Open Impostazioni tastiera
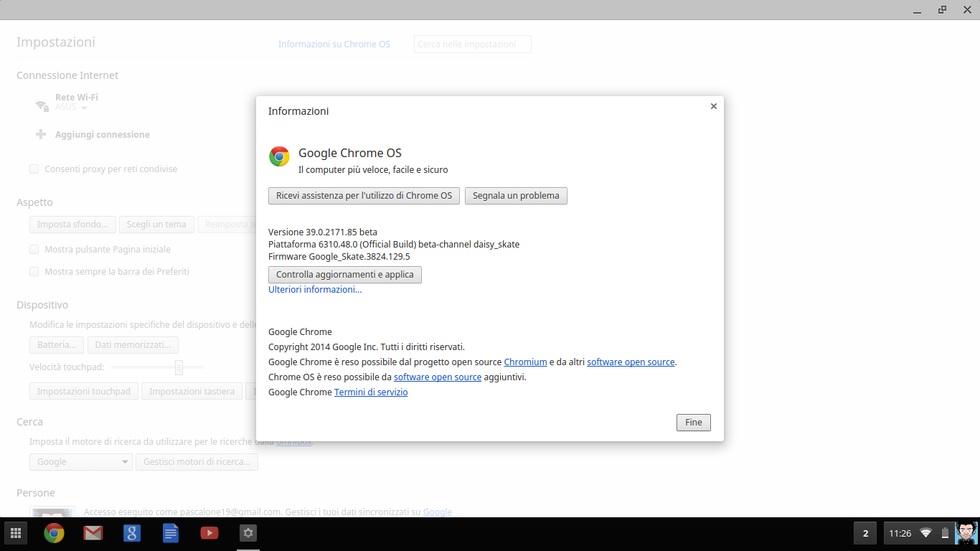980x551 pixels. [192, 392]
